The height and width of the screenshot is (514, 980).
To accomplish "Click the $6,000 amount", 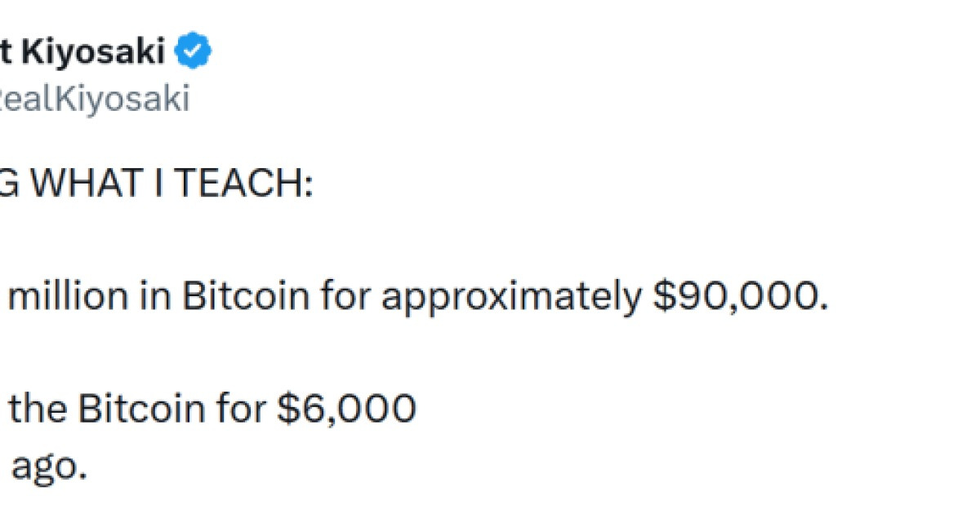I will 347,409.
